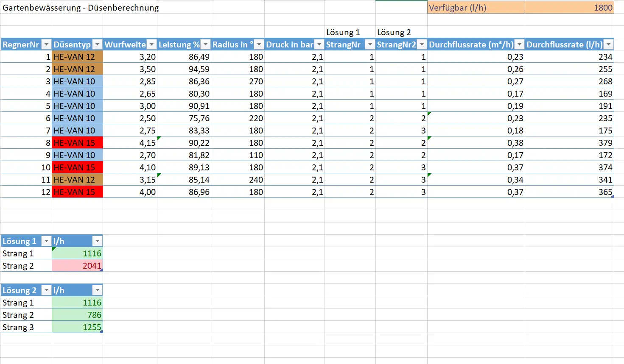
Task: Select the red HE-VAN 15 cell in row 8
Action: pyautogui.click(x=77, y=143)
